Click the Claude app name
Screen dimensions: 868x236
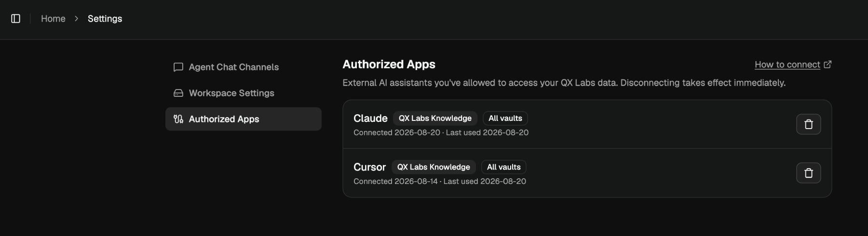(370, 118)
